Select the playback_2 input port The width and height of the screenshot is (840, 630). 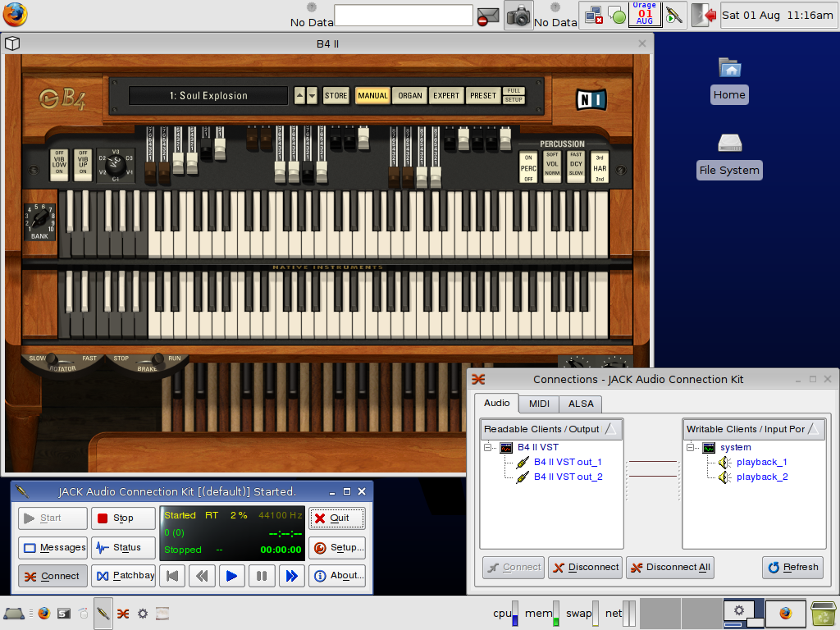point(762,477)
